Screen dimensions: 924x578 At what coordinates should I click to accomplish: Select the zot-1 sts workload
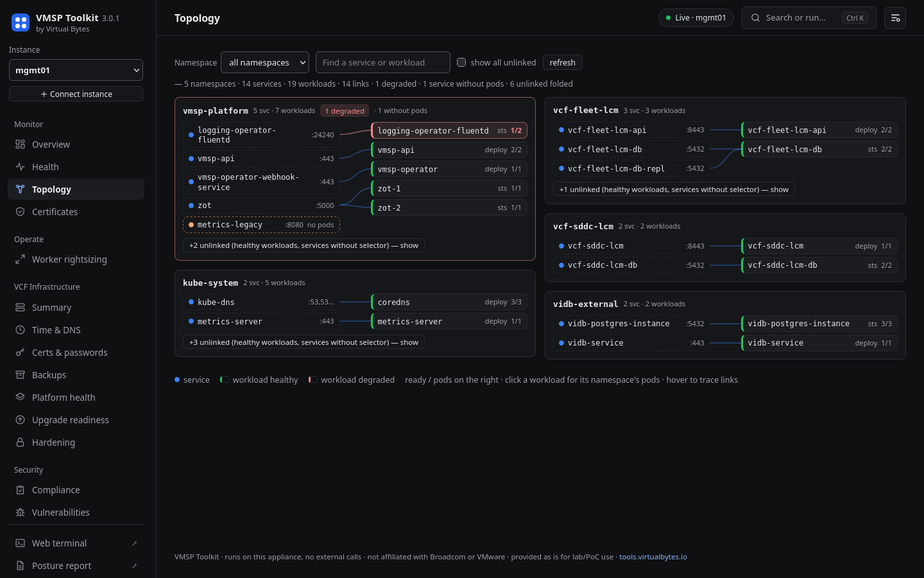click(449, 188)
